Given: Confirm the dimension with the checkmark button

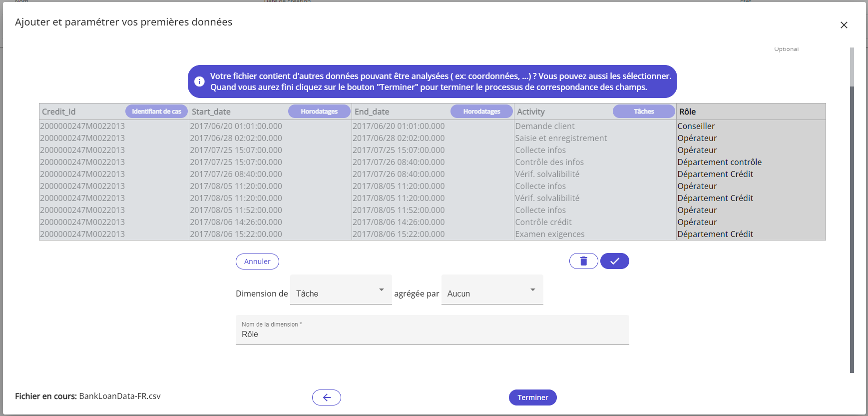Looking at the screenshot, I should 614,261.
